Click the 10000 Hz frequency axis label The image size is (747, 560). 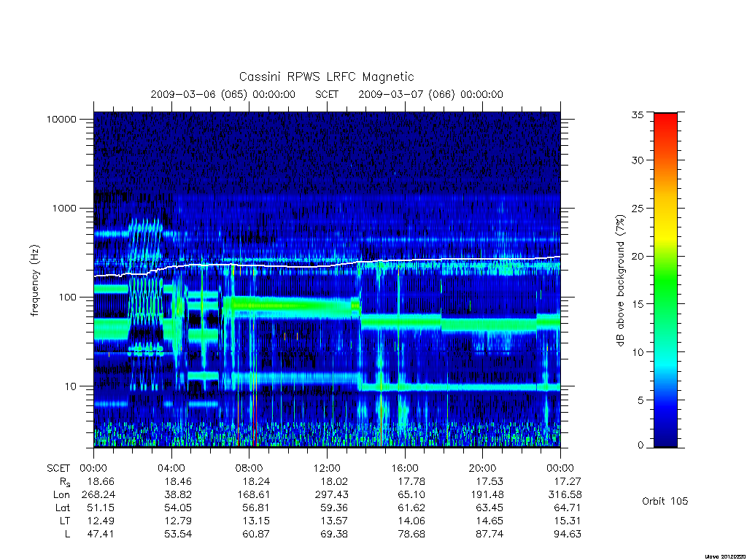coord(61,119)
